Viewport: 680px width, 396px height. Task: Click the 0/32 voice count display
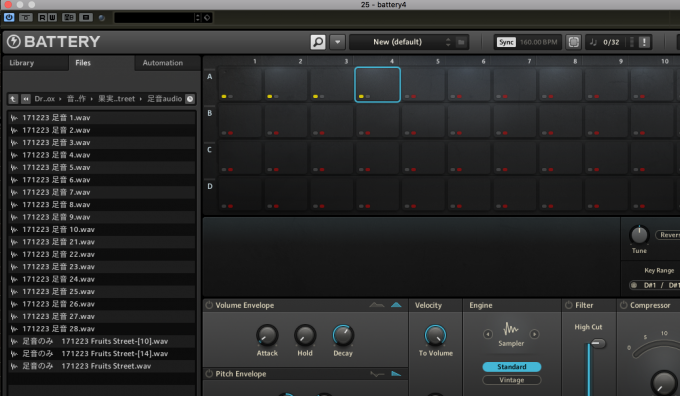click(611, 42)
